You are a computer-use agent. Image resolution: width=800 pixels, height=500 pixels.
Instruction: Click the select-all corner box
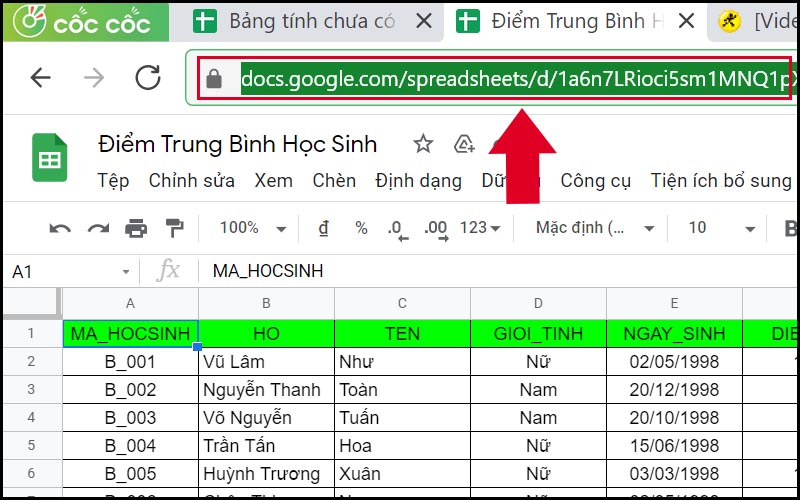click(x=32, y=304)
